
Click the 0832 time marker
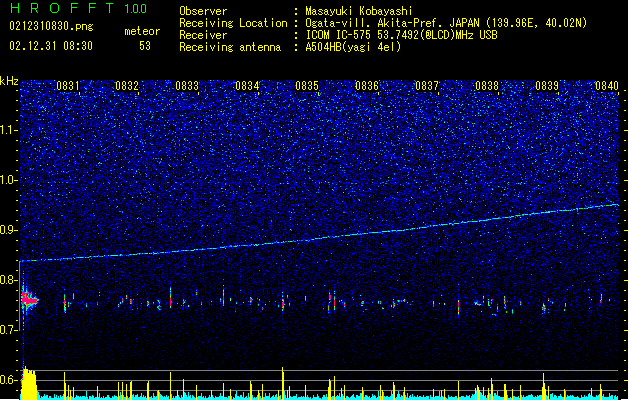[127, 86]
